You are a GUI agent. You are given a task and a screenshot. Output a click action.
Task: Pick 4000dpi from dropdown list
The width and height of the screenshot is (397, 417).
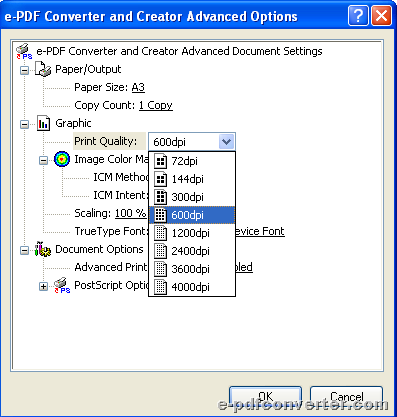(192, 287)
